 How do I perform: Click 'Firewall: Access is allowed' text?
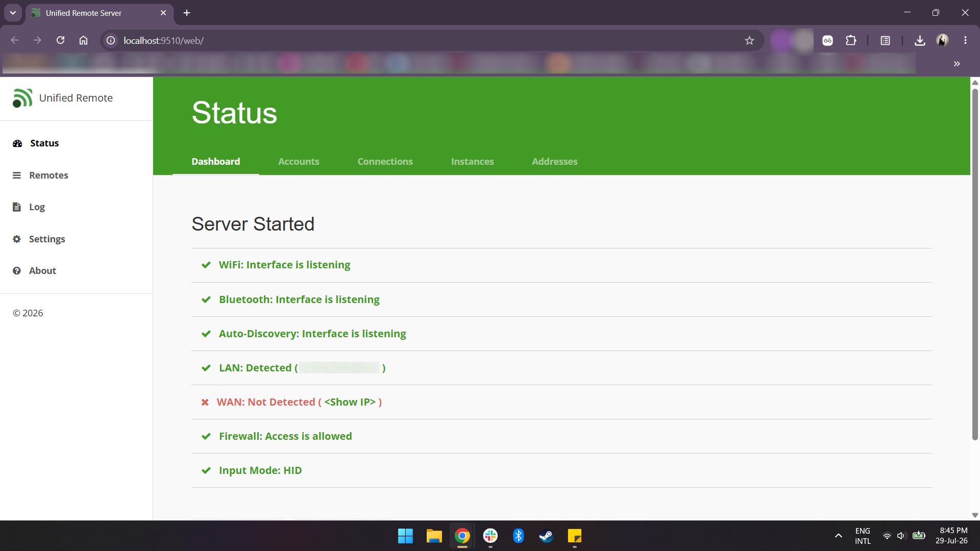pos(285,436)
